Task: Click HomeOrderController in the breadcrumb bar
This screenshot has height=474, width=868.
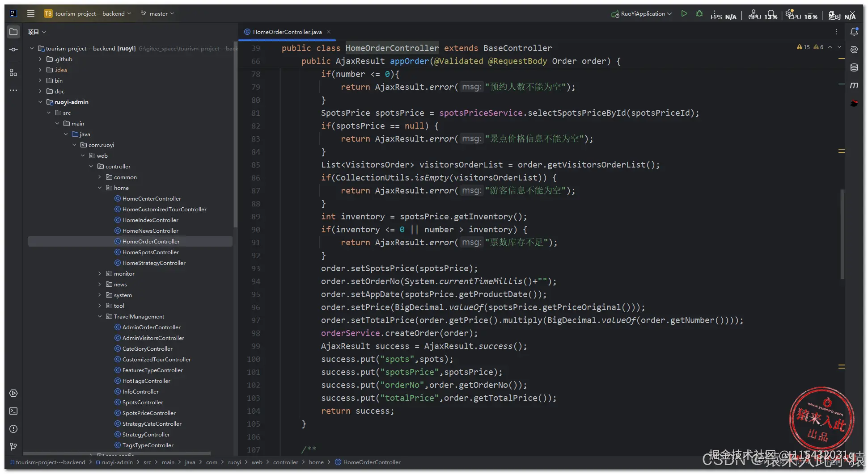Action: click(368, 462)
